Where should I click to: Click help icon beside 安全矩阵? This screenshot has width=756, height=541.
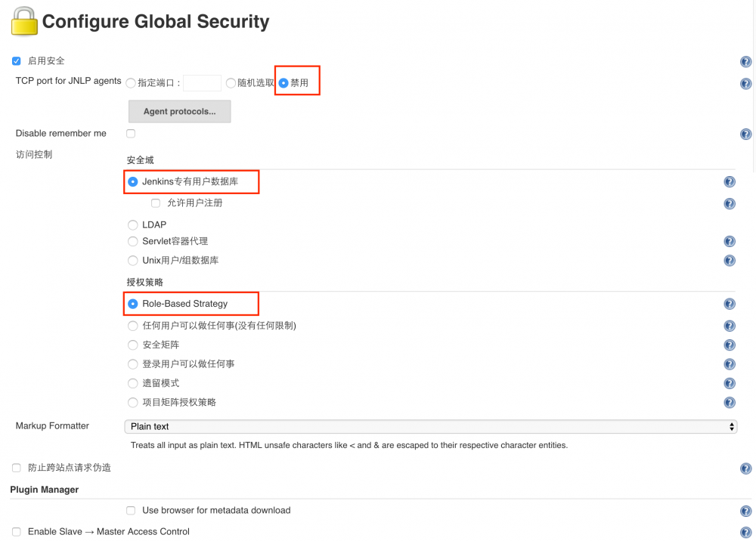click(x=729, y=345)
